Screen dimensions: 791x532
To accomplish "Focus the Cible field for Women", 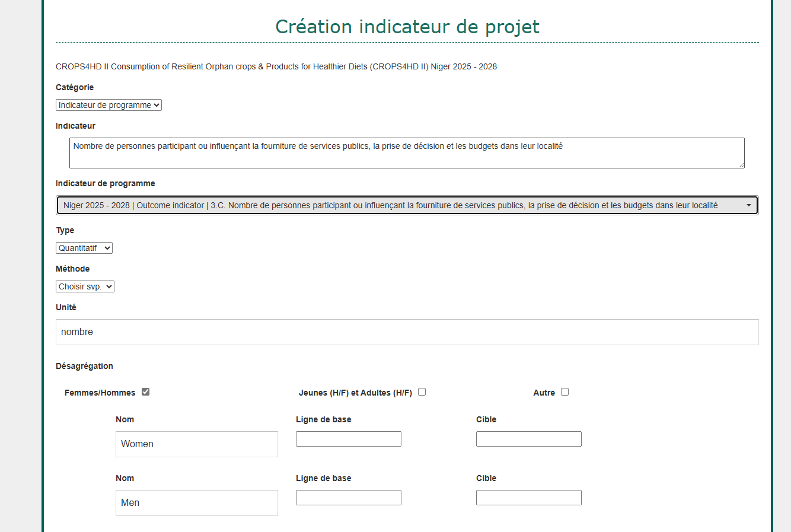I will [x=528, y=439].
